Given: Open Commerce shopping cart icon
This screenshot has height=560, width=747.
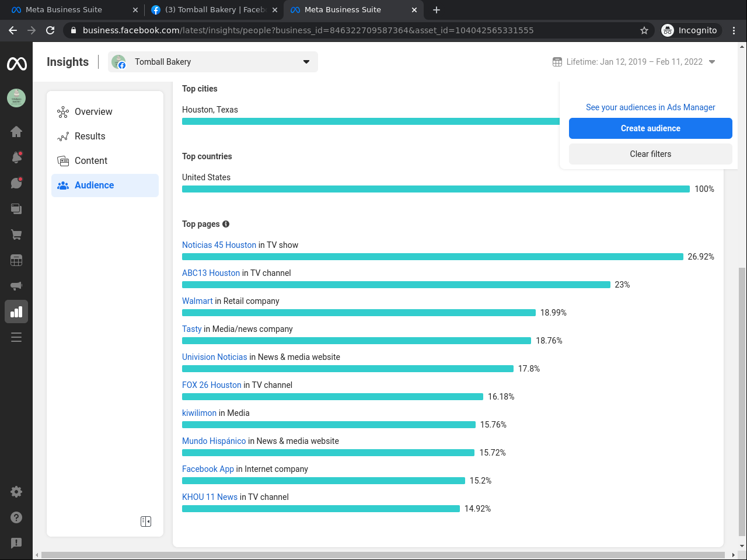Looking at the screenshot, I should [x=16, y=235].
